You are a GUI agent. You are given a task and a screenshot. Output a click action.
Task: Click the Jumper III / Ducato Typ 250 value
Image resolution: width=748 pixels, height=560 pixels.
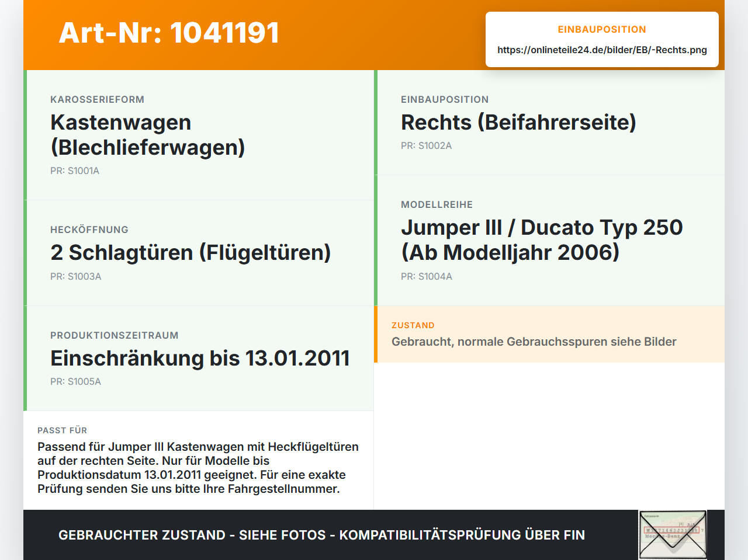[542, 240]
